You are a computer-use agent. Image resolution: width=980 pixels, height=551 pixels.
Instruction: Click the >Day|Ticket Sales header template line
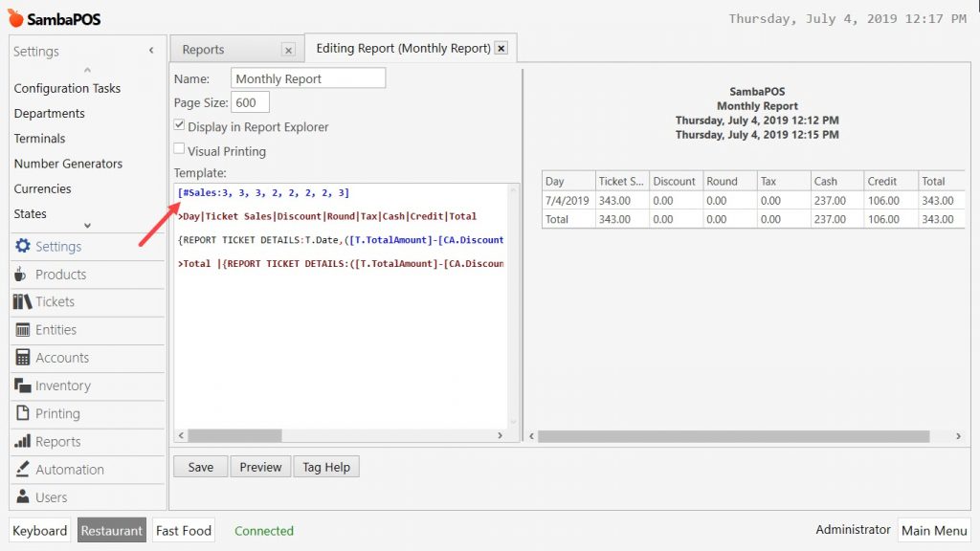pyautogui.click(x=327, y=217)
